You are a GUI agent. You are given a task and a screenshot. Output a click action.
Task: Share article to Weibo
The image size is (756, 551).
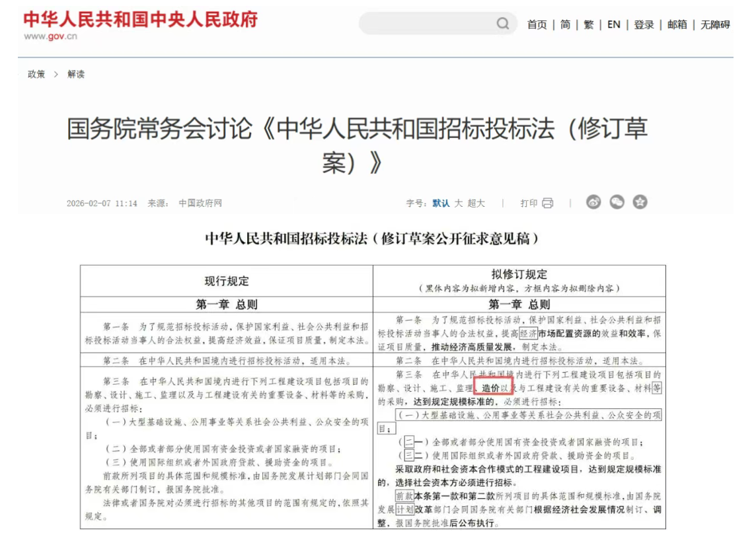click(593, 202)
